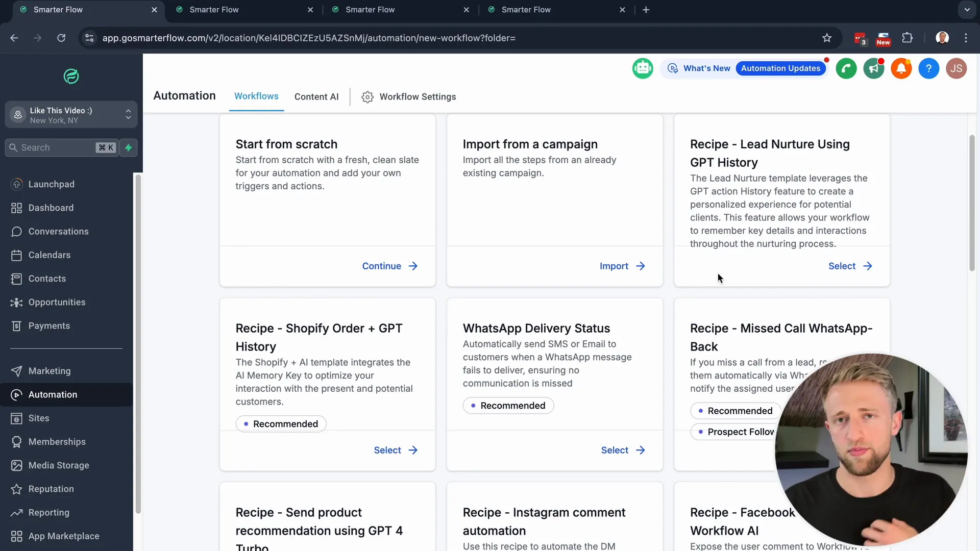980x551 pixels.
Task: Open a new browser tab
Action: point(646,10)
